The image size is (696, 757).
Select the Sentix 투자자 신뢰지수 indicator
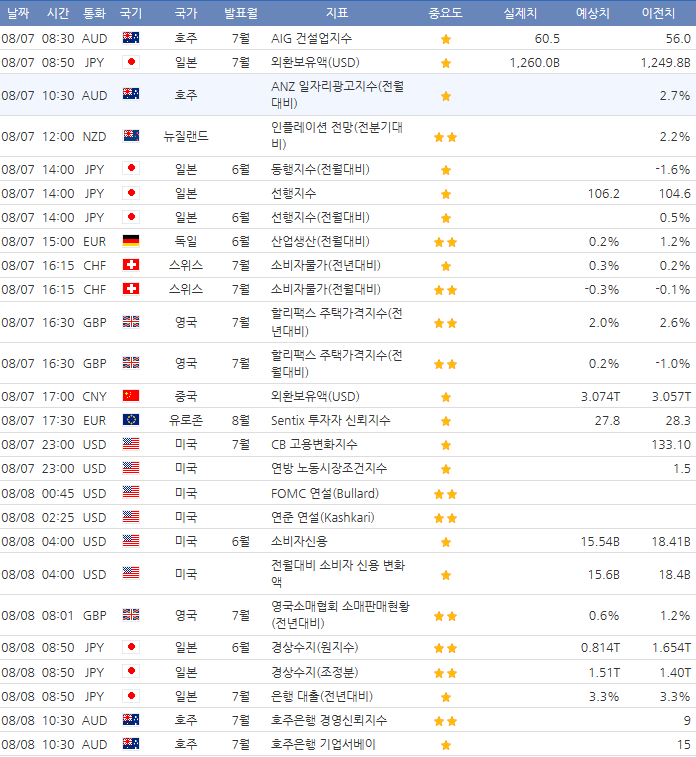(x=331, y=421)
